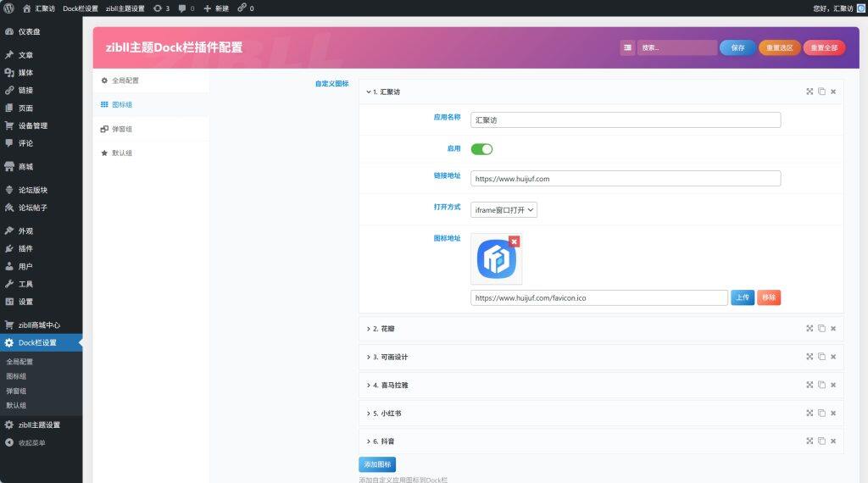
Task: Delete the 喜马拉雅 item
Action: click(833, 385)
